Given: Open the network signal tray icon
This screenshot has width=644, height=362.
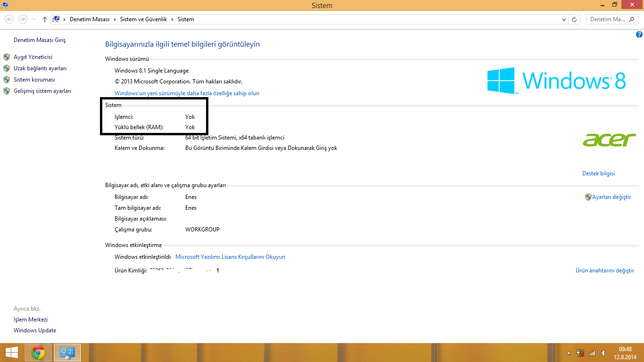Looking at the screenshot, I should [x=592, y=353].
